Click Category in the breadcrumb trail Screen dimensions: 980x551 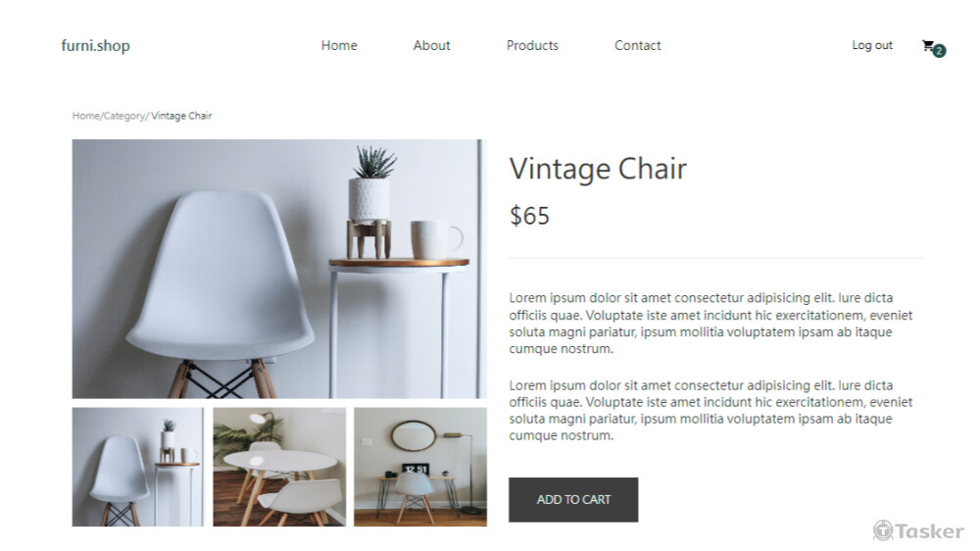point(123,116)
